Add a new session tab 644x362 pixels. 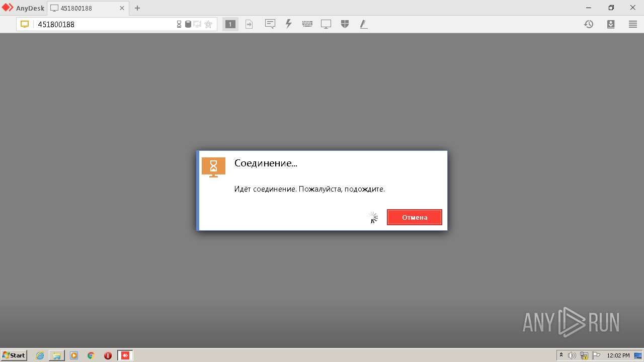coord(137,8)
